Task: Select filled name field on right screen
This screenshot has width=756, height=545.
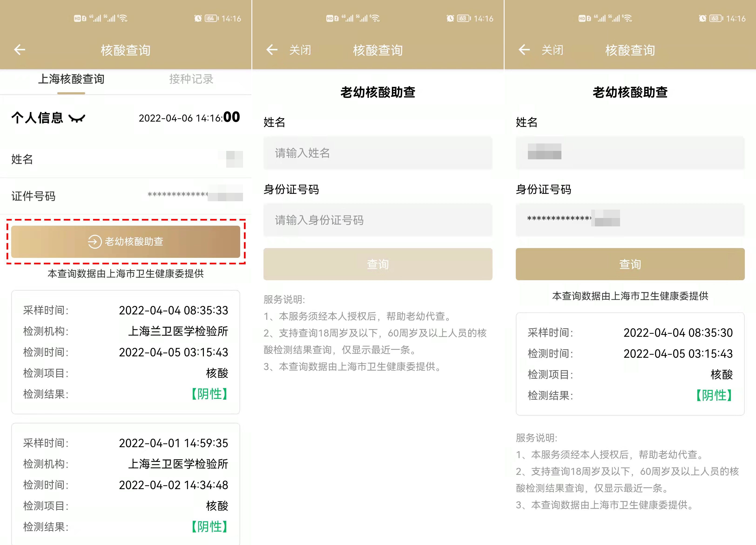Action: 630,153
